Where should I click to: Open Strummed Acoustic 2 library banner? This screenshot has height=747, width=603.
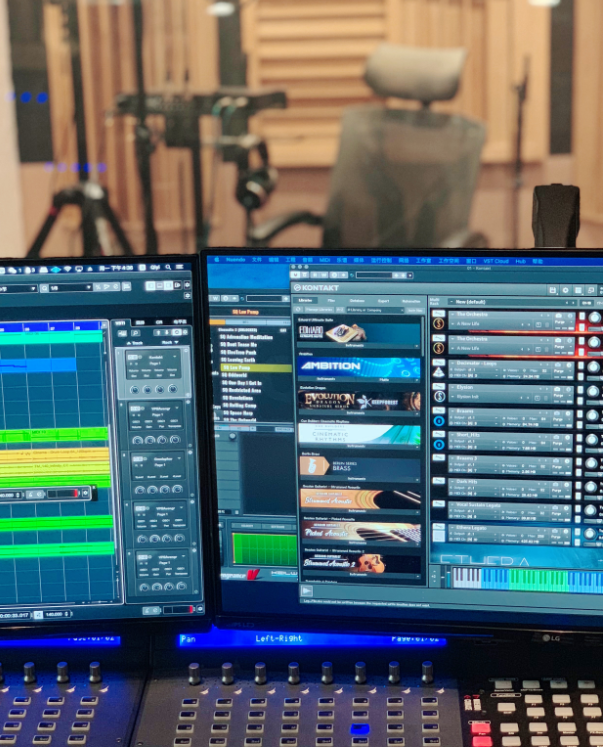click(361, 564)
